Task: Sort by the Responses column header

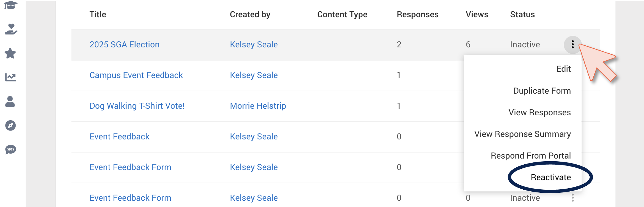Action: click(x=417, y=14)
